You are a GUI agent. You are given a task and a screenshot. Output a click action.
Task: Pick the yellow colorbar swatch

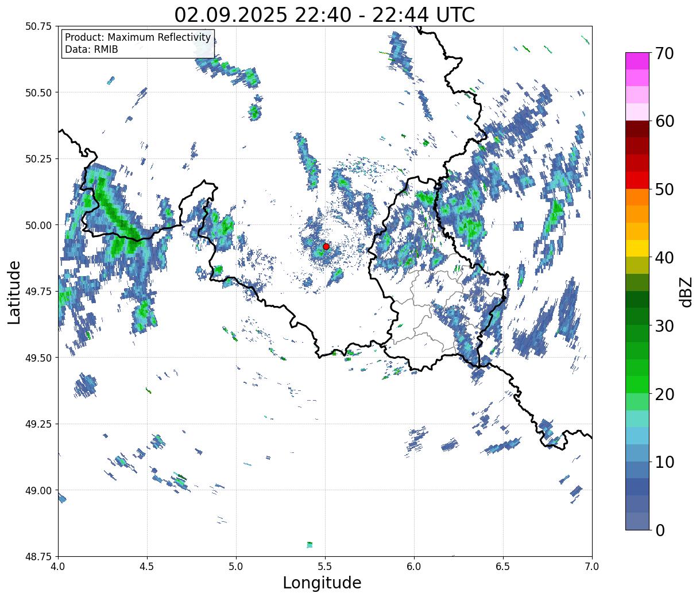[637, 248]
